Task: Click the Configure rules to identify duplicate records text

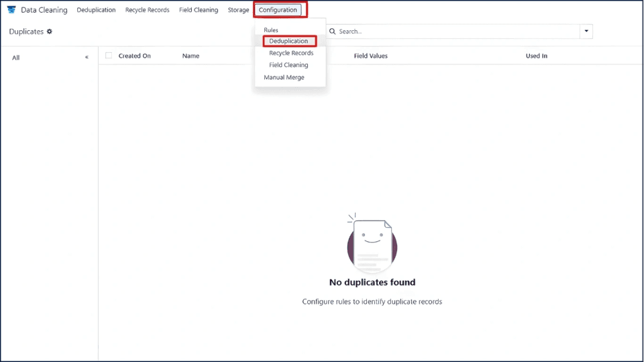Action: 372,301
